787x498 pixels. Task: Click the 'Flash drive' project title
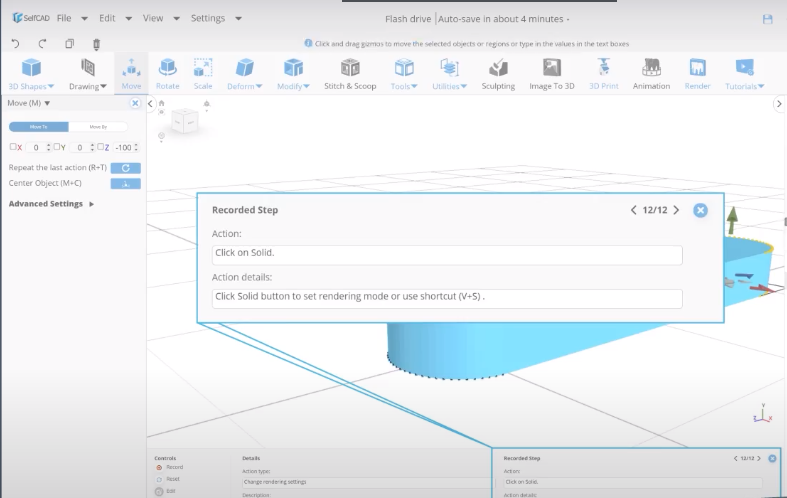pyautogui.click(x=408, y=19)
